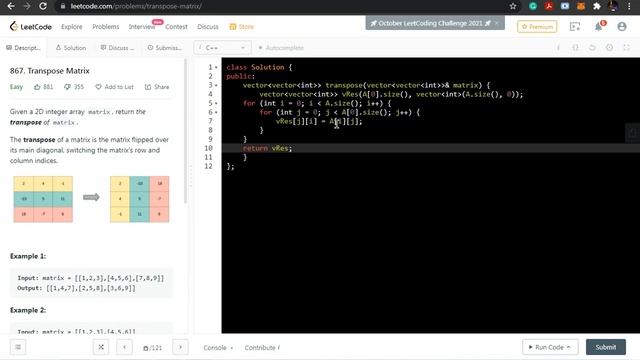Click the transposed matrix diagram image

click(140, 199)
